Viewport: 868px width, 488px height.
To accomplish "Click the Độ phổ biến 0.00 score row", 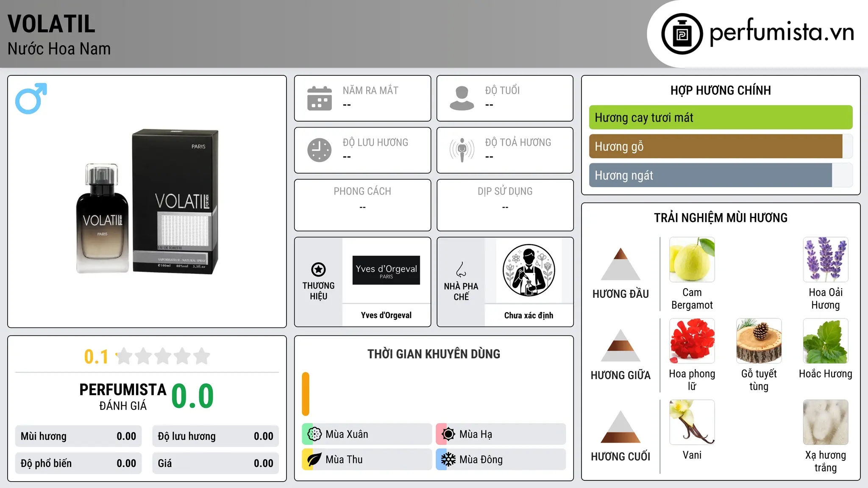I will 78,463.
